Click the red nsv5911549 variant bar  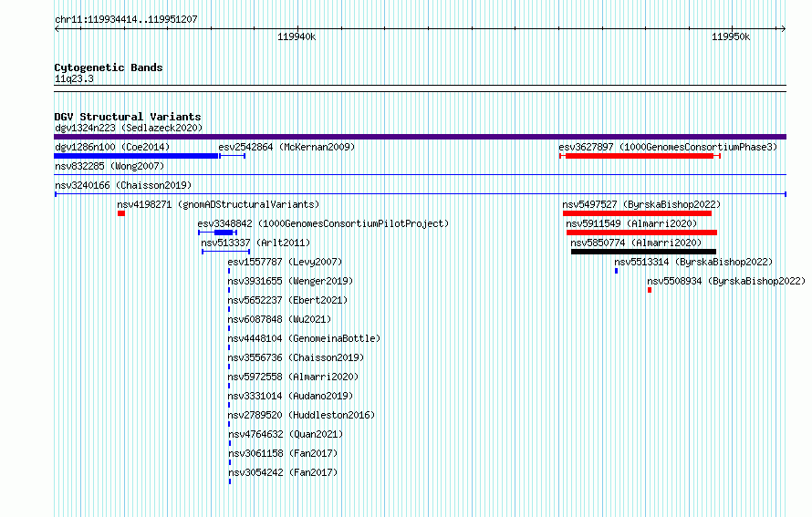pyautogui.click(x=641, y=233)
